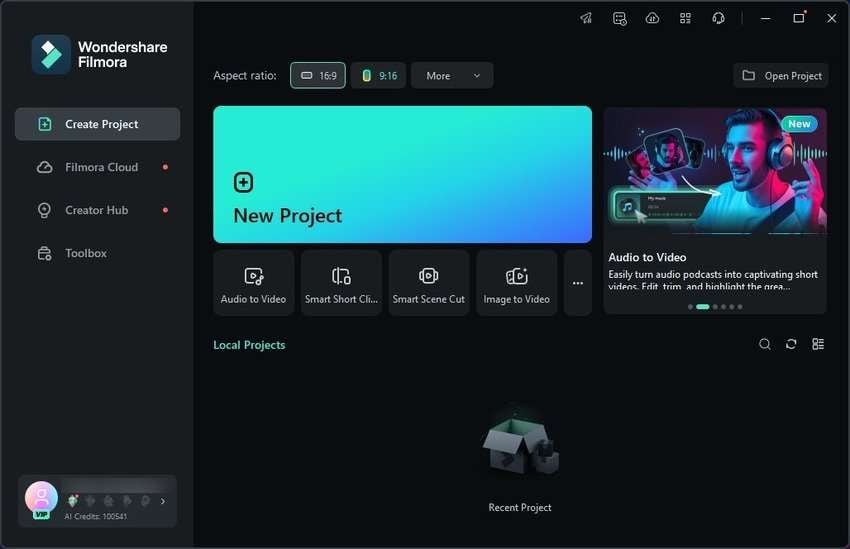Image resolution: width=850 pixels, height=549 pixels.
Task: Open the Toolbox section
Action: click(x=98, y=253)
